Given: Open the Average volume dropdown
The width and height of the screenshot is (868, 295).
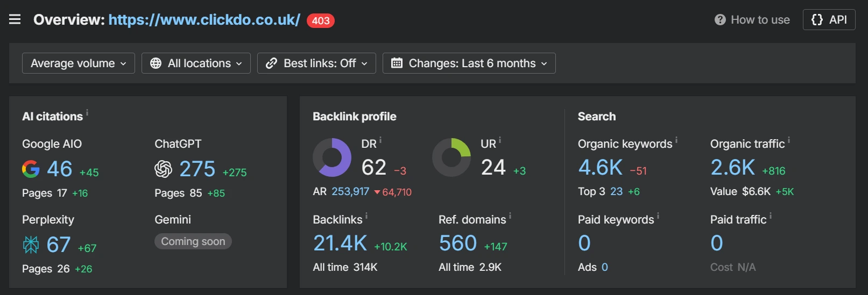Looking at the screenshot, I should click(79, 63).
